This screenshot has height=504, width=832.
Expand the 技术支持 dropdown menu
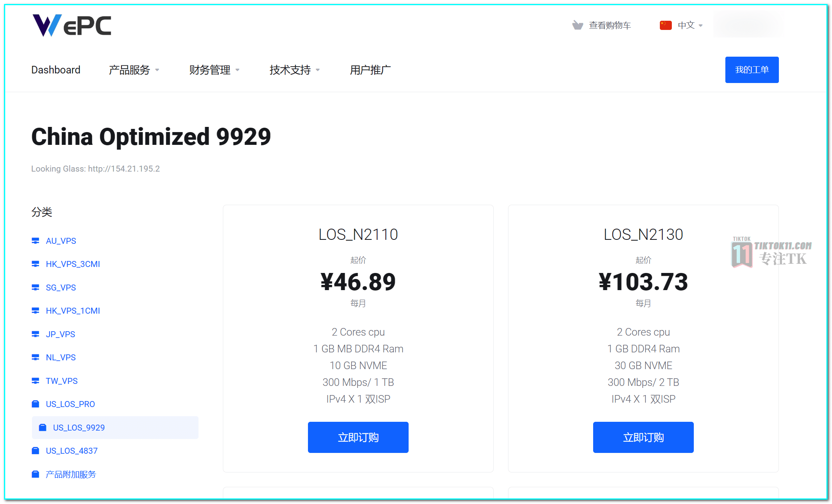coord(295,70)
